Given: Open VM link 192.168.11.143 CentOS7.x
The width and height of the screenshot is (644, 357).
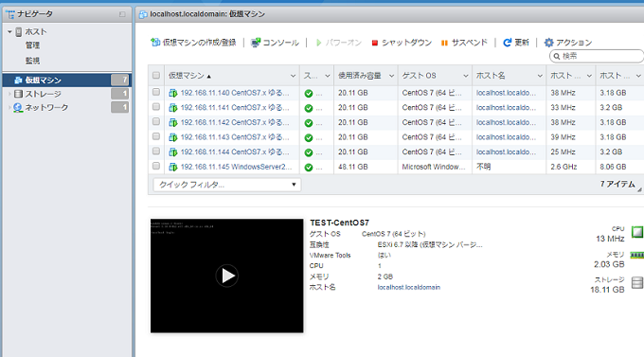Looking at the screenshot, I should 235,137.
